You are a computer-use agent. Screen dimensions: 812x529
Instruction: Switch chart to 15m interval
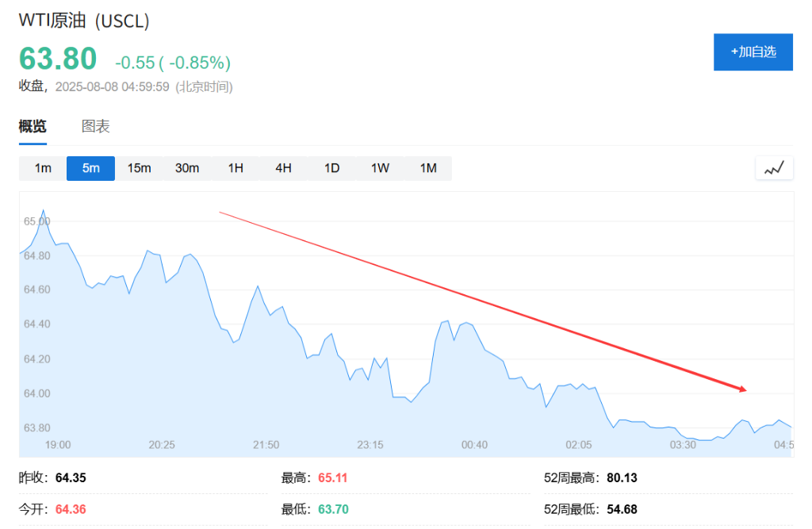139,168
